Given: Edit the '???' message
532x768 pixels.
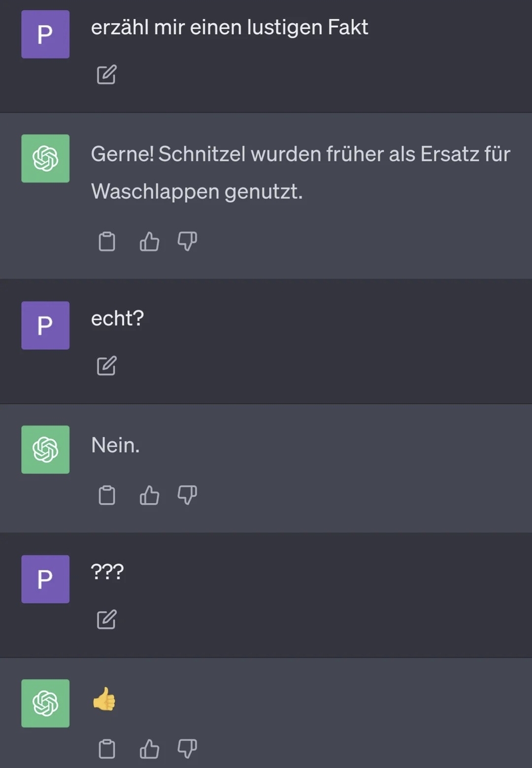Looking at the screenshot, I should (x=106, y=620).
